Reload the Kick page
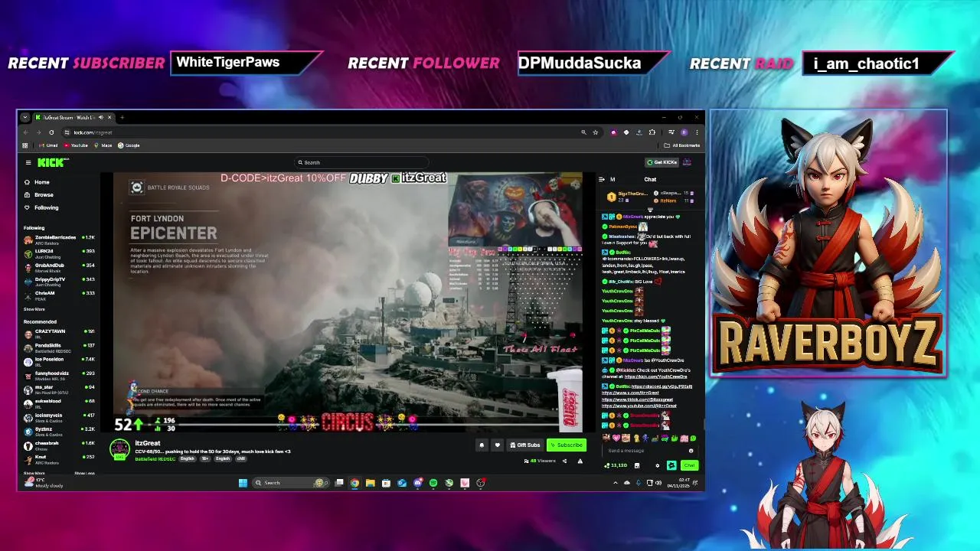Image resolution: width=980 pixels, height=551 pixels. point(51,132)
